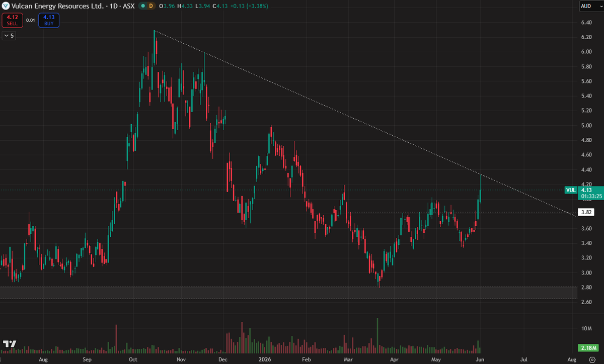The height and width of the screenshot is (364, 604).
Task: Click the May label on time axis
Action: 436,360
